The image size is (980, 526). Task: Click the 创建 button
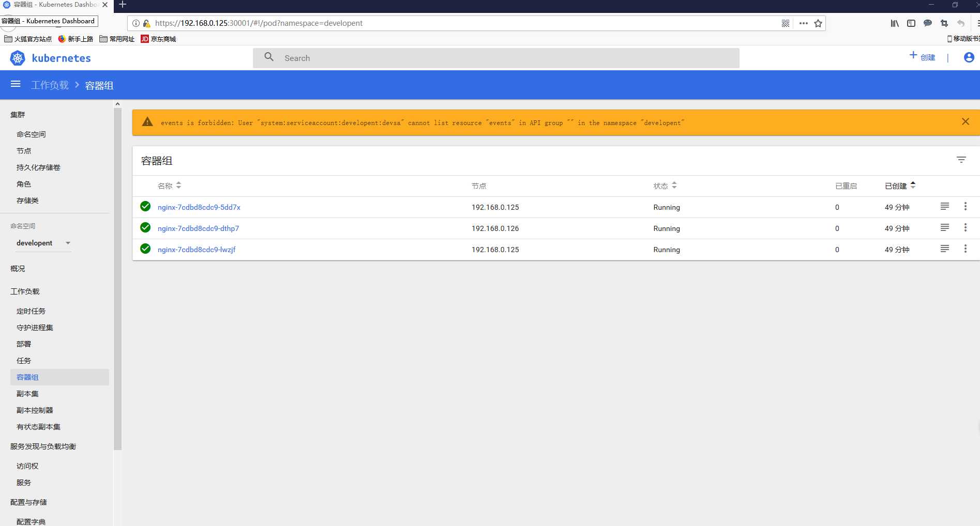coord(922,57)
